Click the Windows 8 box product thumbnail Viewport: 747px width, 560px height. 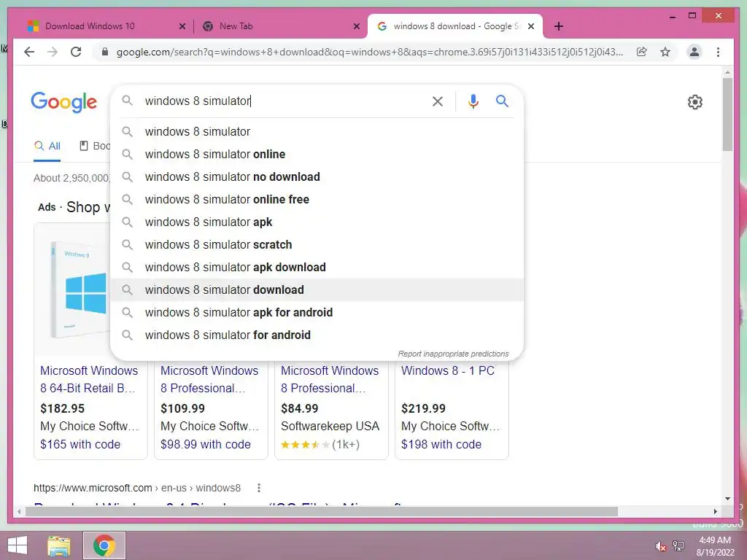79,290
